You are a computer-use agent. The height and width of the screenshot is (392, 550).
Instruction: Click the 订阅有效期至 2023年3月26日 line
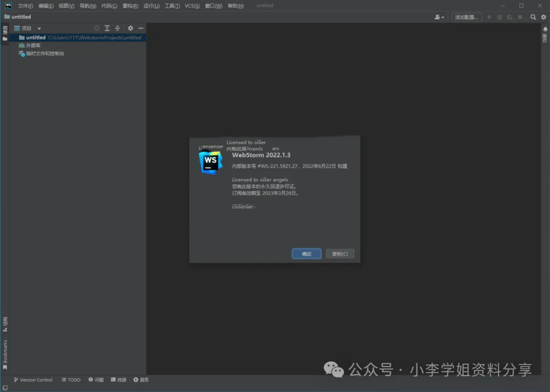pos(265,193)
